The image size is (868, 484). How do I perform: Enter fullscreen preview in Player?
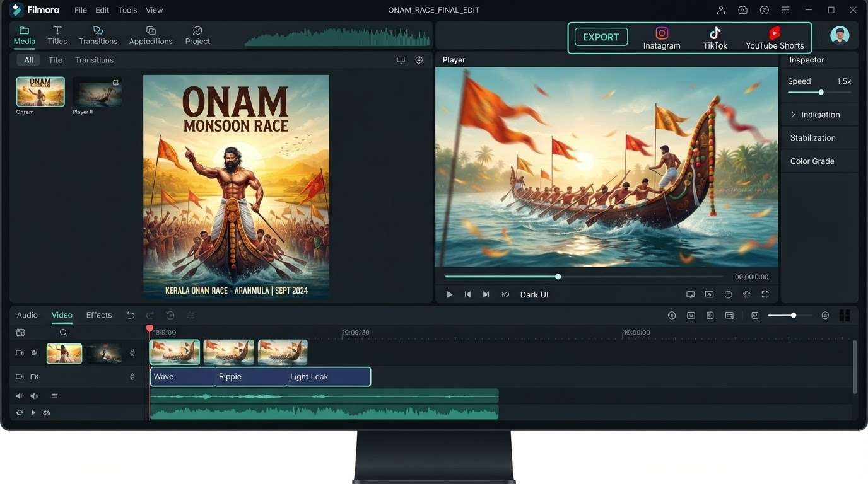click(765, 294)
